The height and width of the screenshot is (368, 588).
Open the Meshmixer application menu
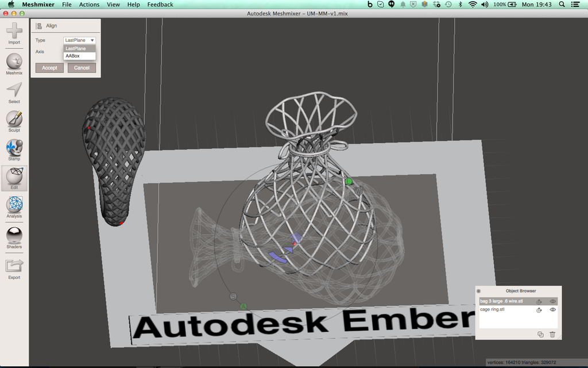click(x=38, y=5)
